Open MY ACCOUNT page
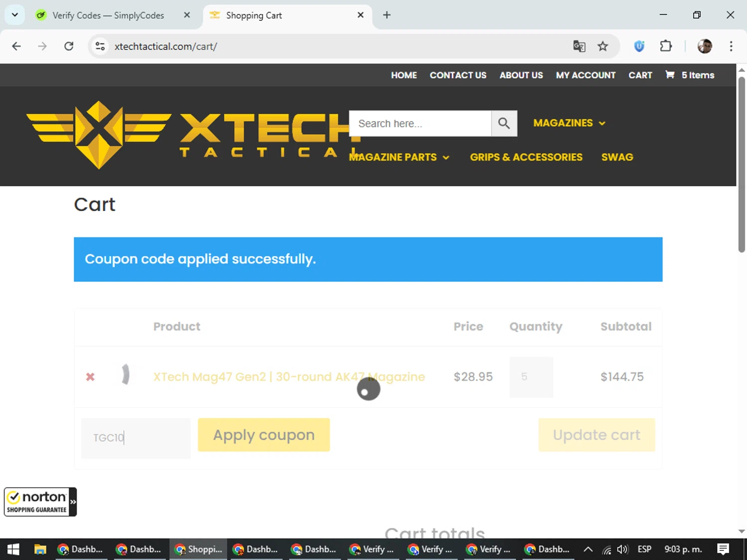The image size is (747, 560). click(x=586, y=75)
